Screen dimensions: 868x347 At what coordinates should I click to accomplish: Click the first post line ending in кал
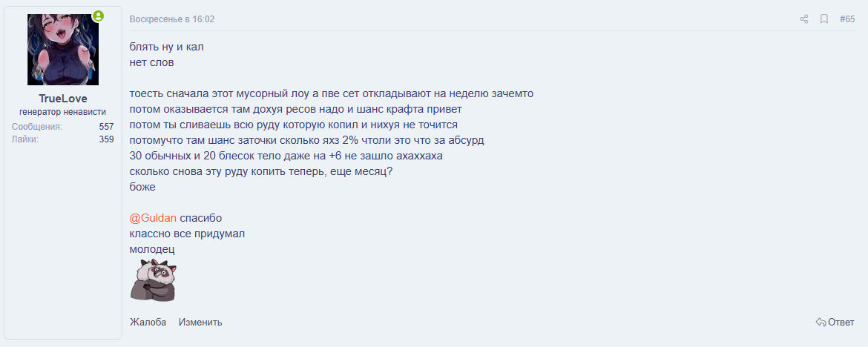click(x=166, y=47)
